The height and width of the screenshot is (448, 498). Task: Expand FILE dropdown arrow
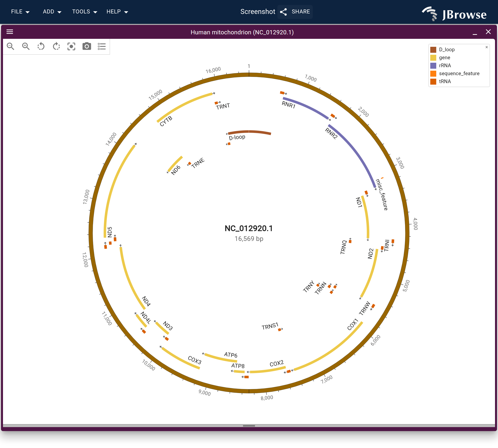[28, 12]
